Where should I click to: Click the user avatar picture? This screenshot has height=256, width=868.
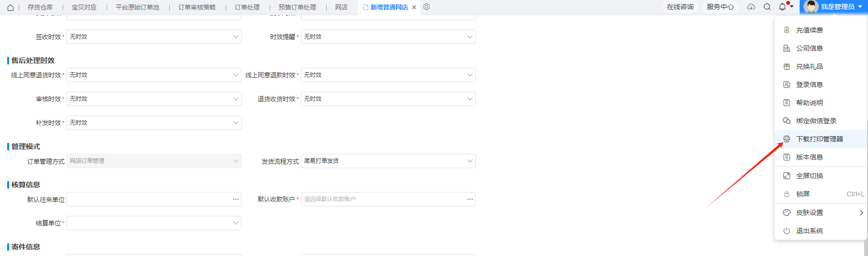(x=811, y=7)
